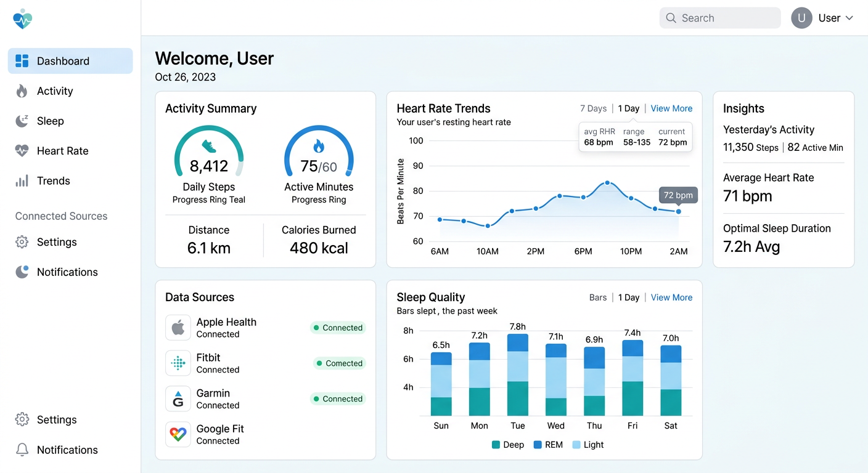Screen dimensions: 868x473
Task: Click the Trends bar-chart icon in sidebar
Action: pos(22,181)
